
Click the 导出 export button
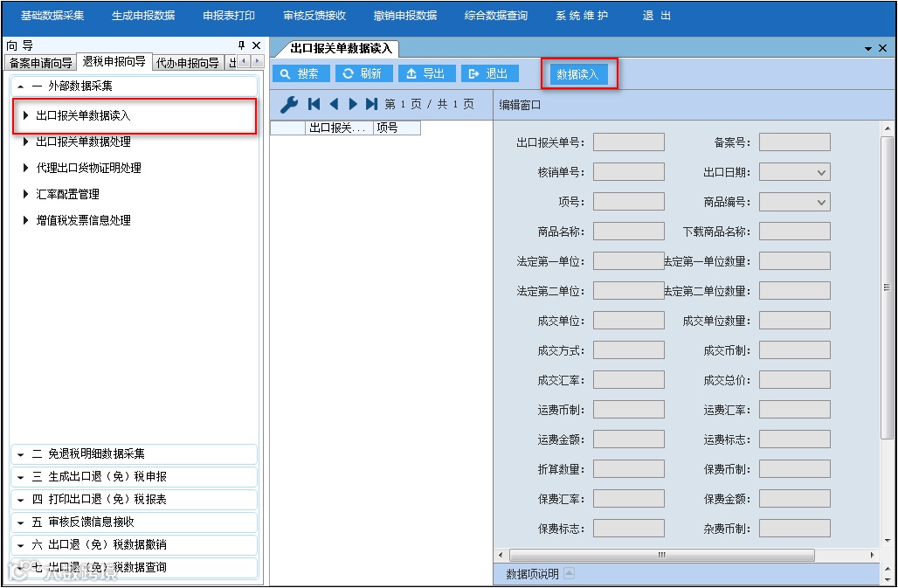tap(426, 74)
